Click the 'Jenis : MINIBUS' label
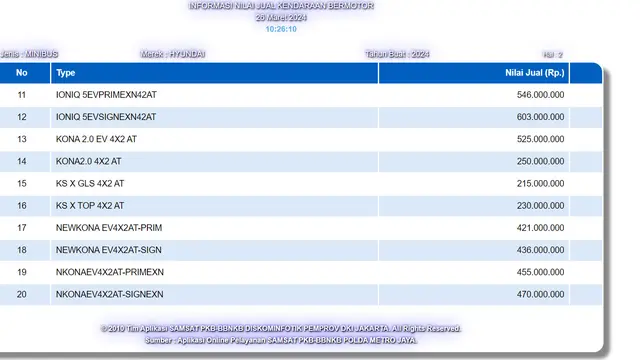640x360 pixels. coord(29,54)
